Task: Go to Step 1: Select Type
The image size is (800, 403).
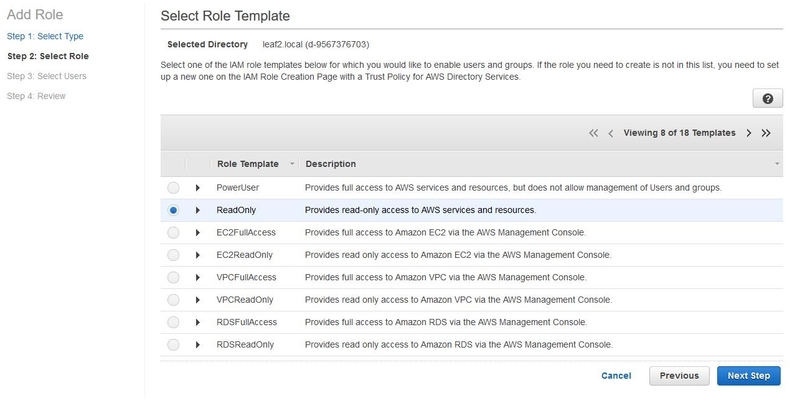Action: (46, 36)
